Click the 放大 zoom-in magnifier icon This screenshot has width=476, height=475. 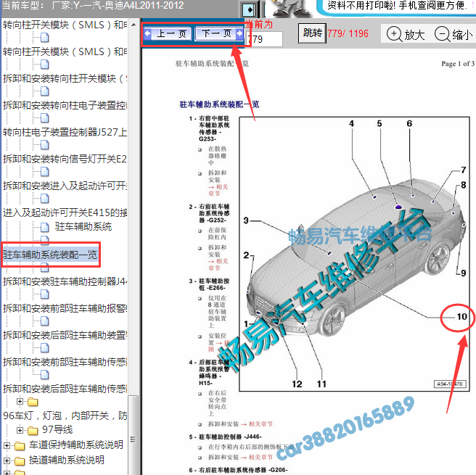pos(394,33)
